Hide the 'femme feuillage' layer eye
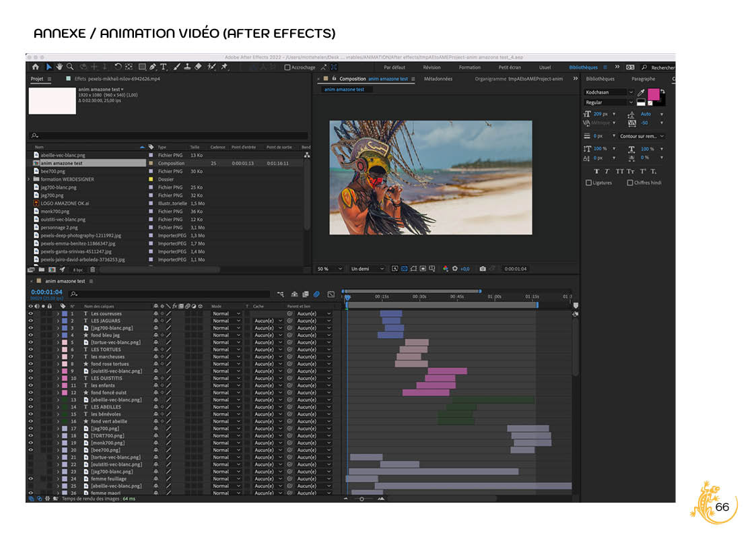The width and height of the screenshot is (756, 535). click(x=31, y=478)
